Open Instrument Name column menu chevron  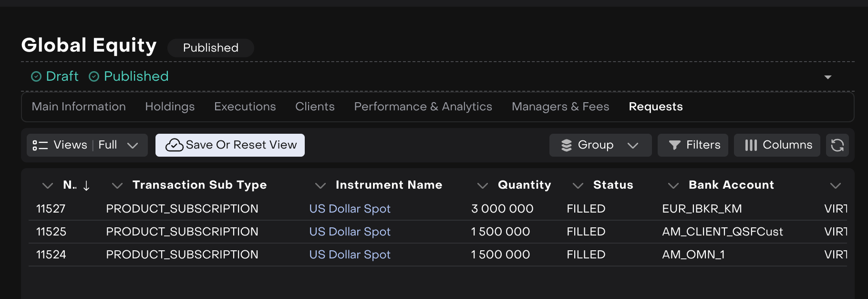[320, 185]
